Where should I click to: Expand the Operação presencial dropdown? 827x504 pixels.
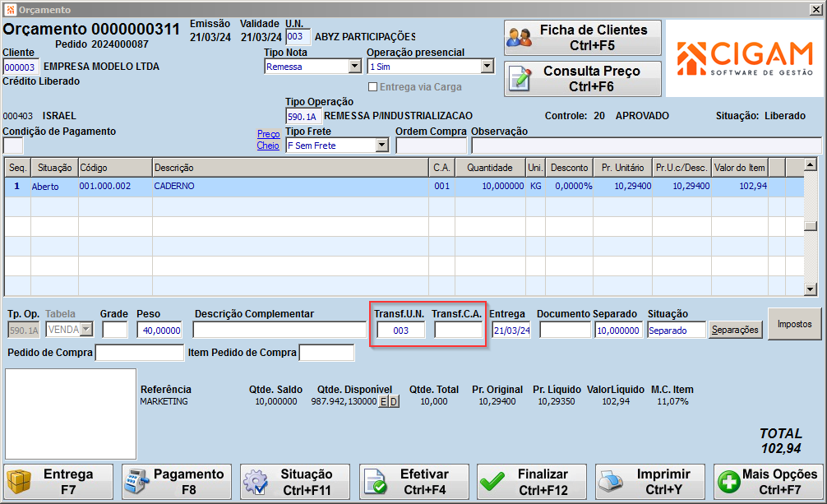point(487,67)
